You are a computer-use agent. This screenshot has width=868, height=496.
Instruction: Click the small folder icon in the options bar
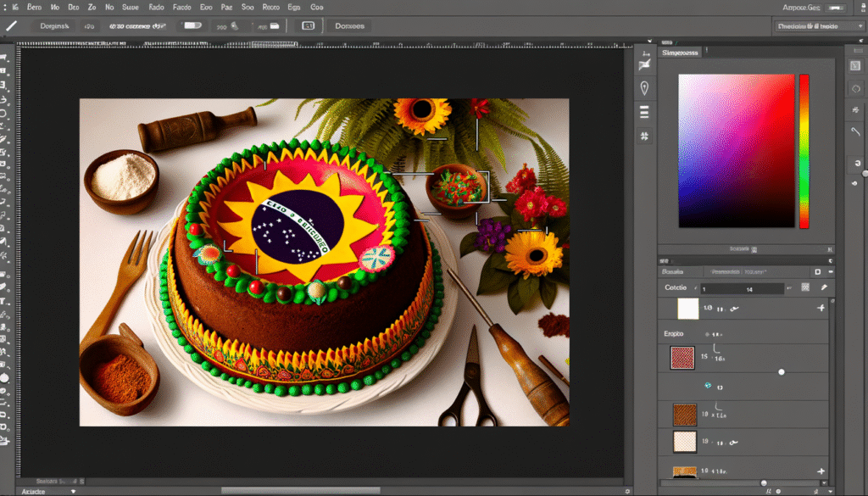click(274, 26)
